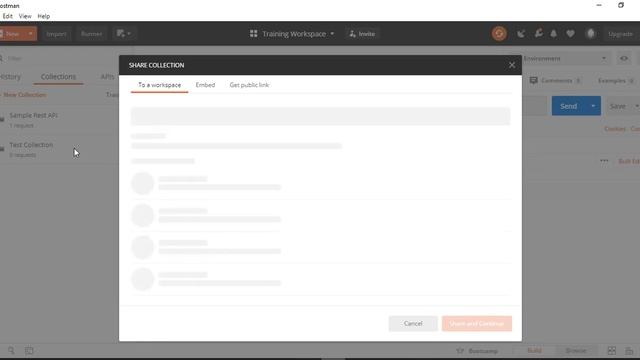Select the History sidebar tab
The height and width of the screenshot is (360, 640).
[x=10, y=77]
